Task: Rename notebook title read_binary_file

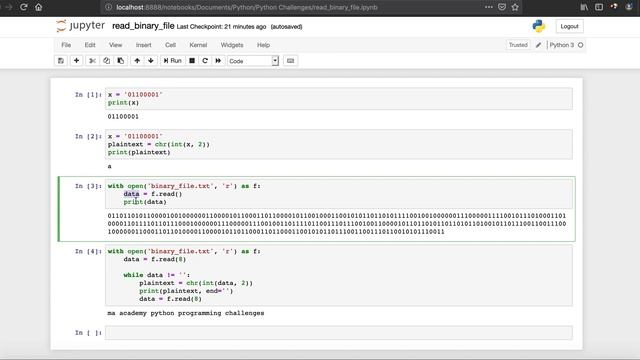Action: (143, 26)
